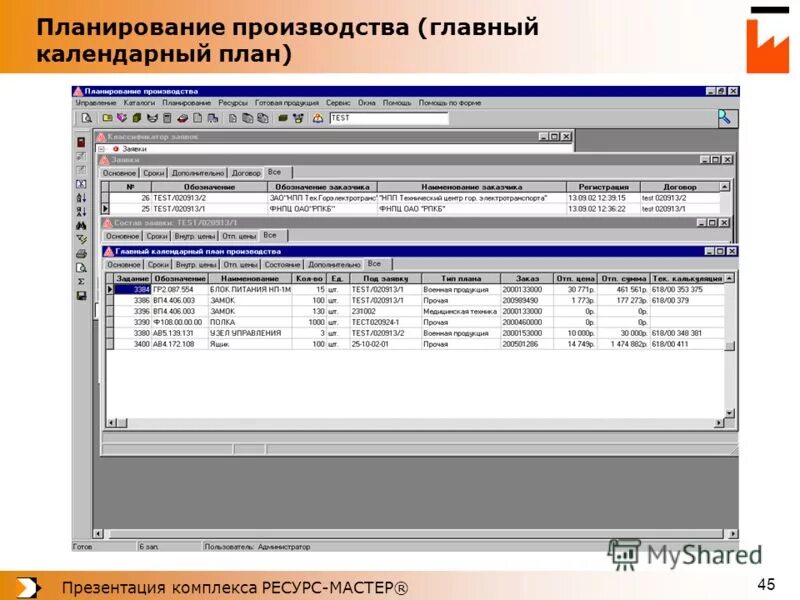The height and width of the screenshot is (600, 800).
Task: Open the Сервис menu
Action: tap(340, 102)
